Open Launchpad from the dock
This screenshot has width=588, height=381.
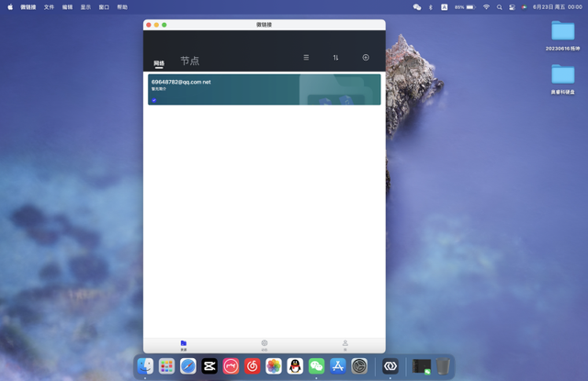pyautogui.click(x=166, y=366)
